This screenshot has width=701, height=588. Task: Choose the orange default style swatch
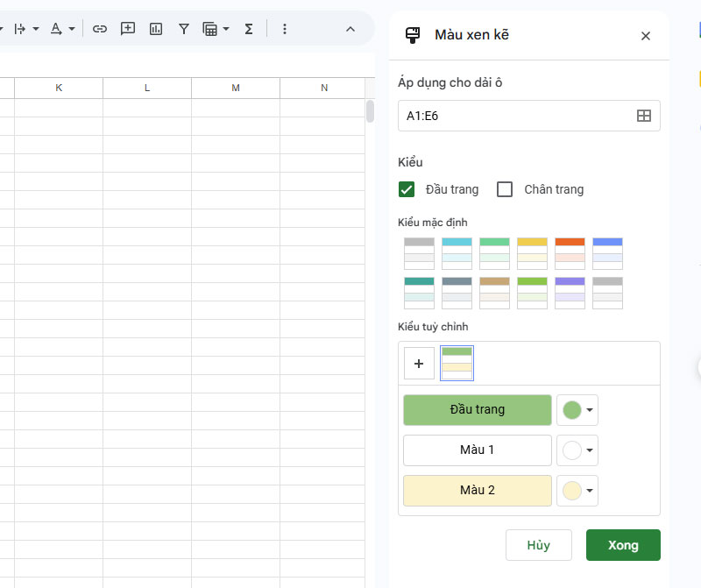coord(570,253)
